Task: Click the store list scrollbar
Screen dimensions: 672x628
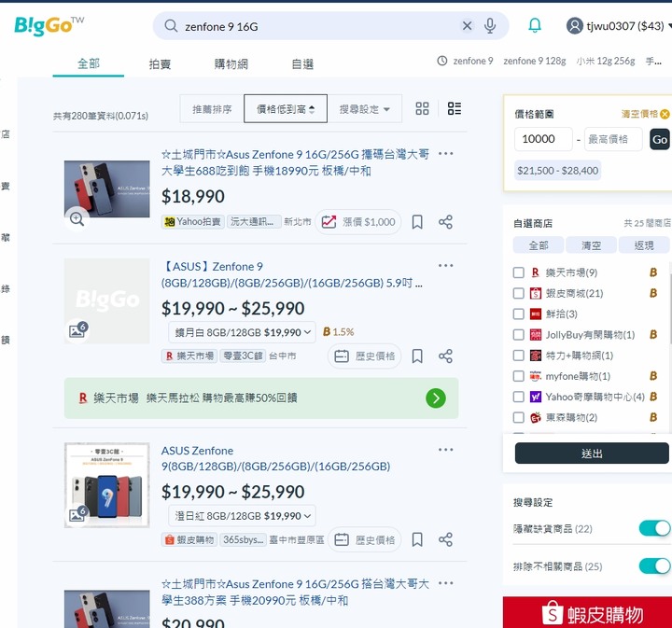Action: (x=669, y=309)
